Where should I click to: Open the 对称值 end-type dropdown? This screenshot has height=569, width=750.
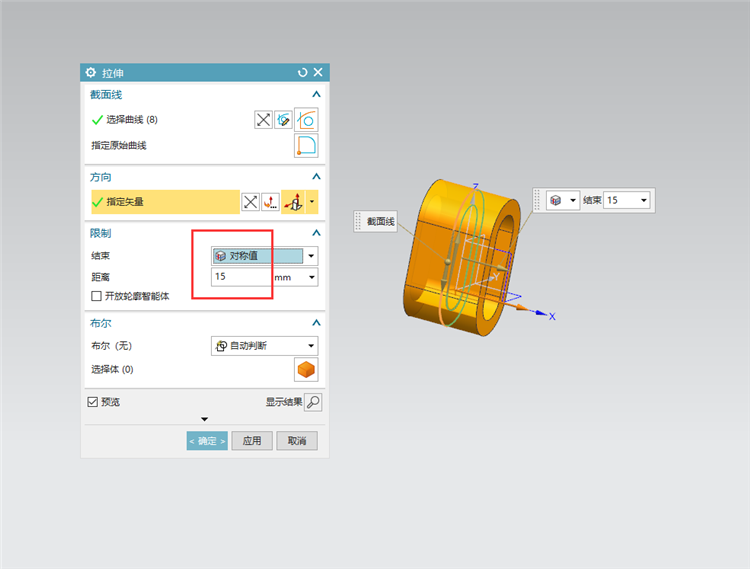[265, 256]
